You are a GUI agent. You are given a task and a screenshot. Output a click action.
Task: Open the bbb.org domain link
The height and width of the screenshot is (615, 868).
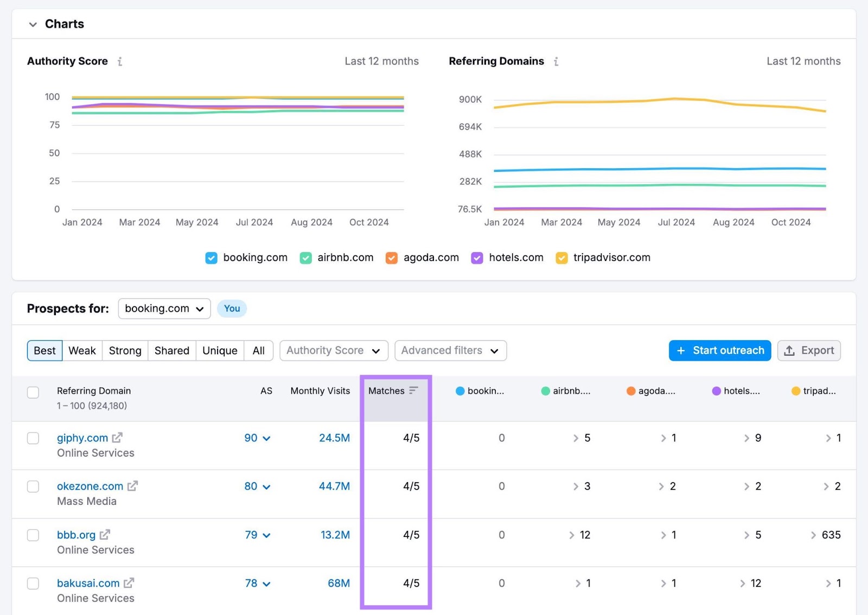[76, 535]
